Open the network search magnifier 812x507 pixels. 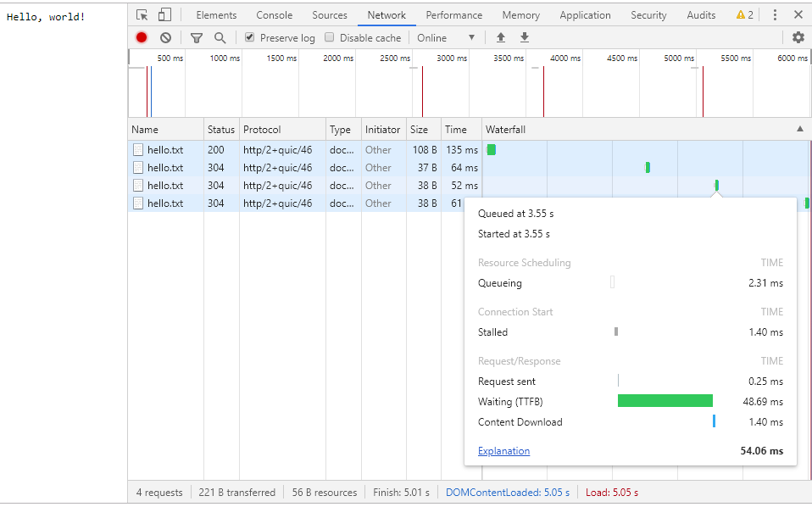pos(220,38)
